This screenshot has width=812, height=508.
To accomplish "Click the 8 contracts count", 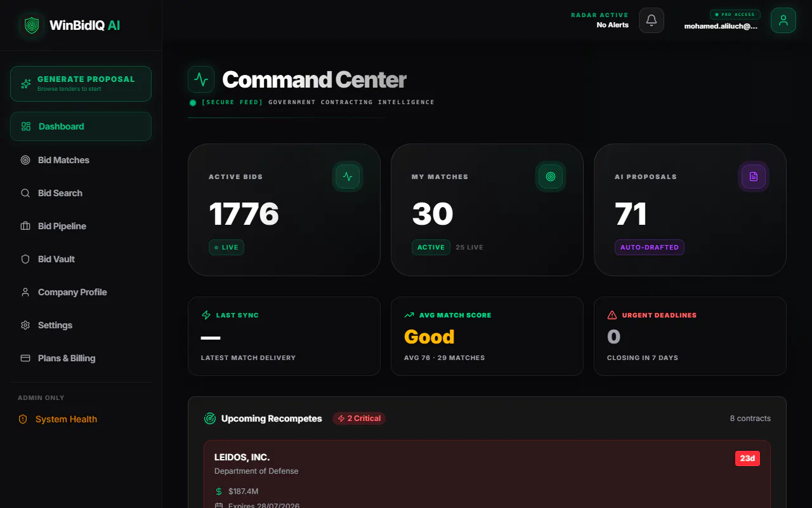I will [x=750, y=418].
